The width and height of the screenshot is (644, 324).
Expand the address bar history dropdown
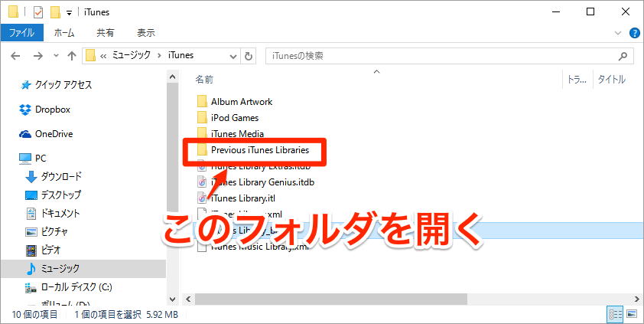[233, 56]
